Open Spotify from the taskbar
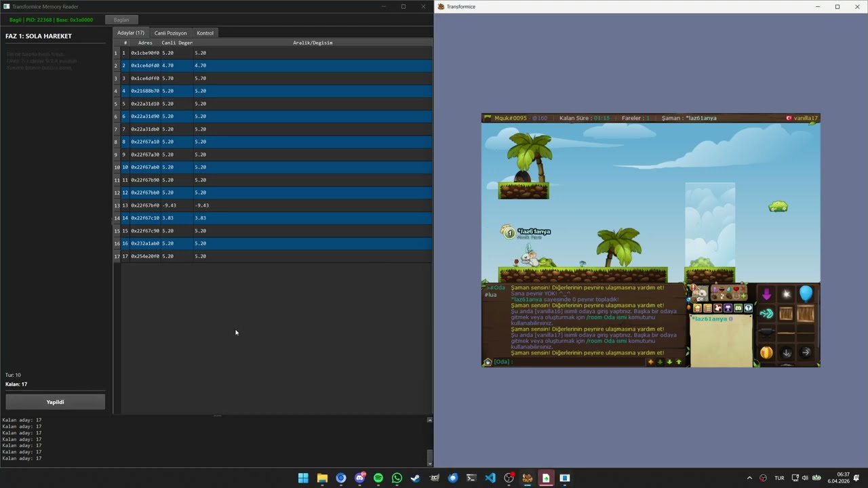The image size is (868, 488). coord(378,478)
